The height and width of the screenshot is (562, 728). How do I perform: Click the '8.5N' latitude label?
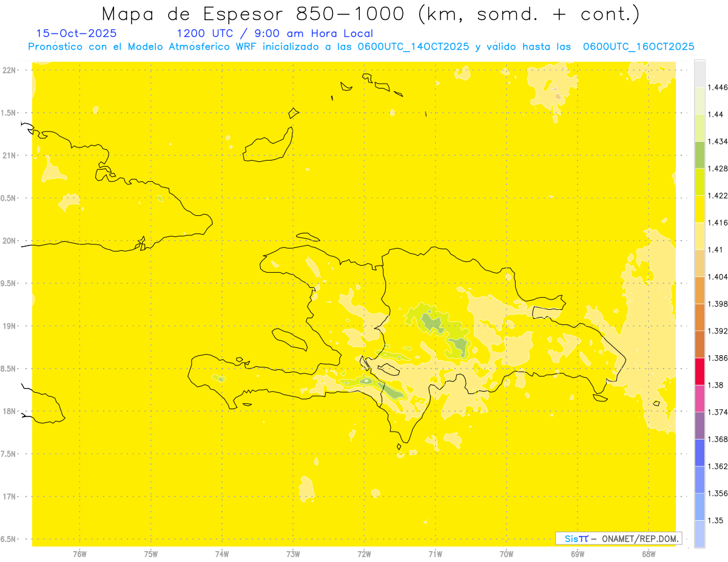(x=9, y=369)
